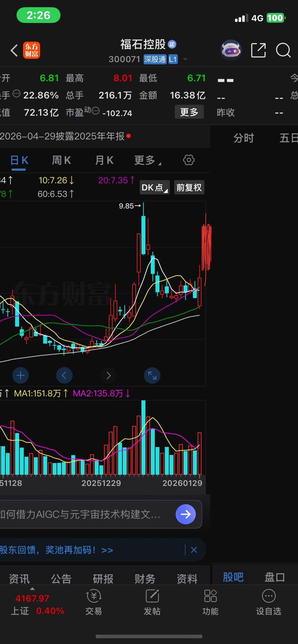Open the 发帖 post icon
298x644 pixels.
[x=152, y=602]
